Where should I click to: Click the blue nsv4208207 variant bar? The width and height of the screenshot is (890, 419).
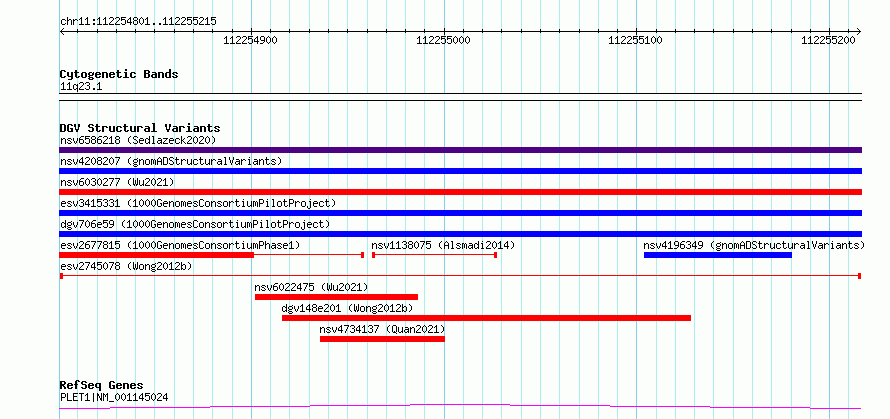(x=460, y=171)
